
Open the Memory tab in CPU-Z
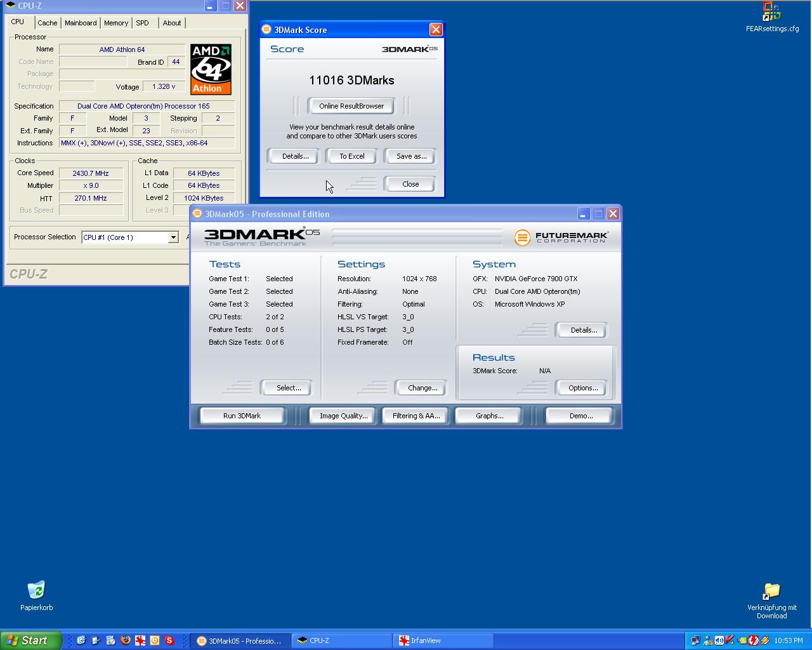tap(116, 23)
